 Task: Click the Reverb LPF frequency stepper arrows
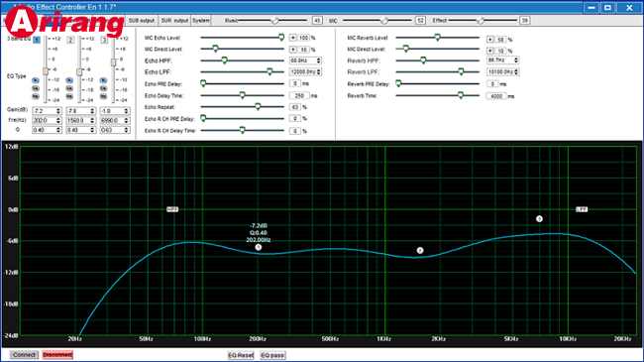pos(516,72)
